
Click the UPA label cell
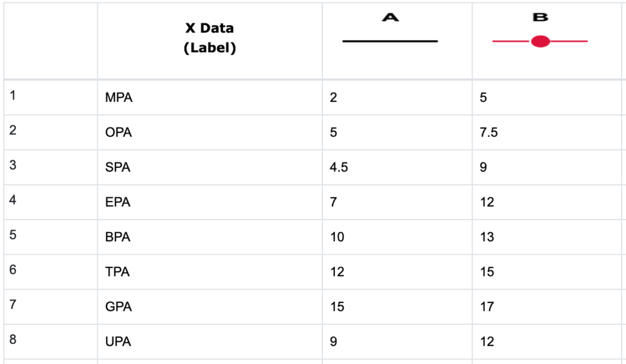[119, 341]
